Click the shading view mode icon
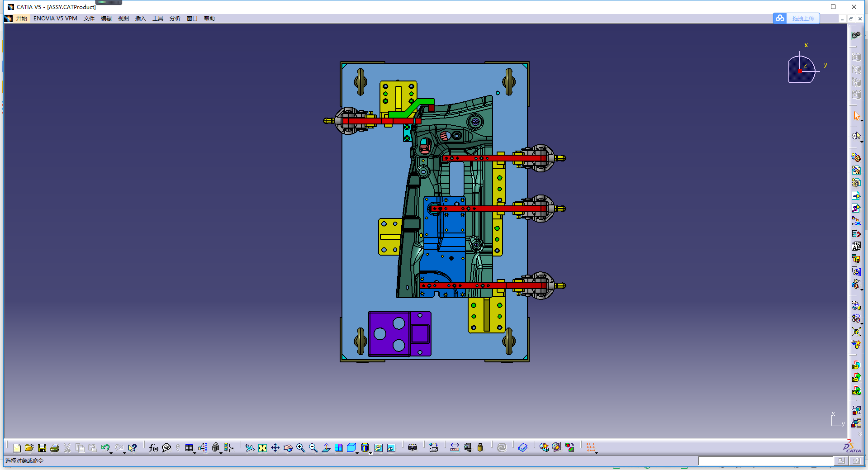 [365, 448]
